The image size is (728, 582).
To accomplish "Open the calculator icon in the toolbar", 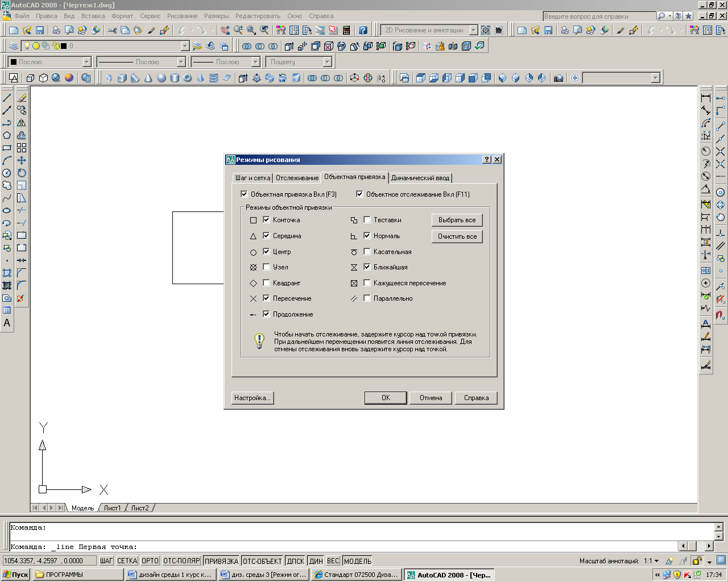I will 346,30.
